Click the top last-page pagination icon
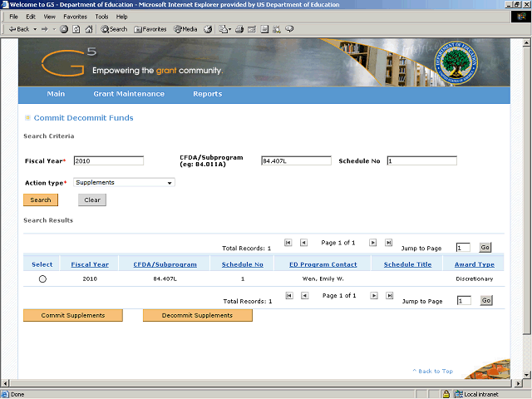This screenshot has width=532, height=399. 388,243
